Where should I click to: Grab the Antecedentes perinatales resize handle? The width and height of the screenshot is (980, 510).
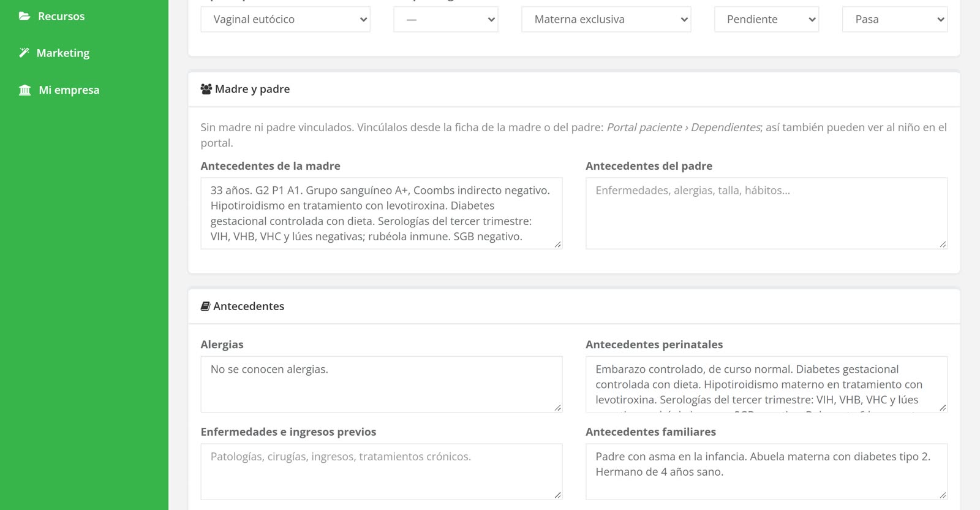(x=943, y=408)
